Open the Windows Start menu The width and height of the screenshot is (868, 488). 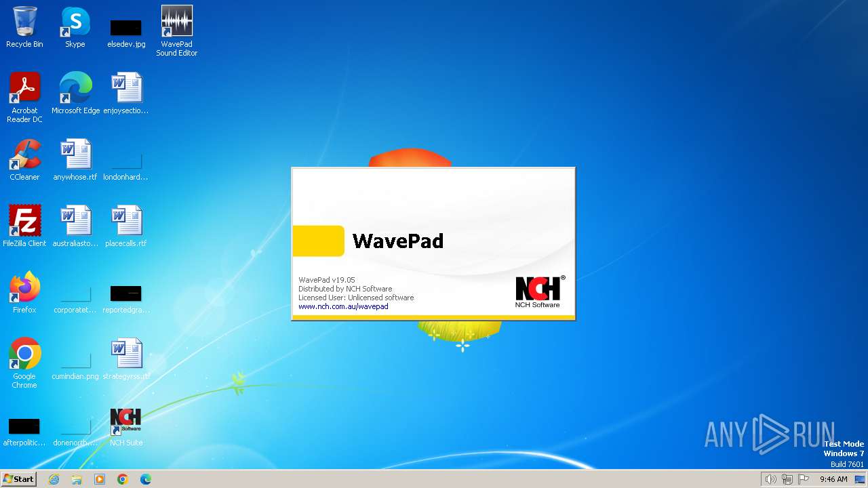[x=19, y=479]
